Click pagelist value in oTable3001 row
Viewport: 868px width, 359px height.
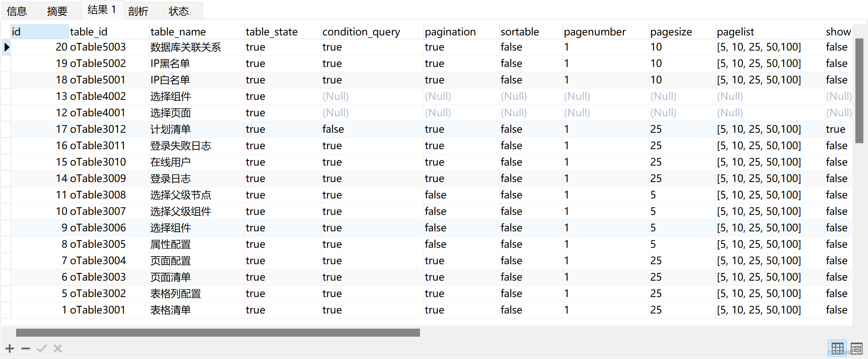click(770, 310)
